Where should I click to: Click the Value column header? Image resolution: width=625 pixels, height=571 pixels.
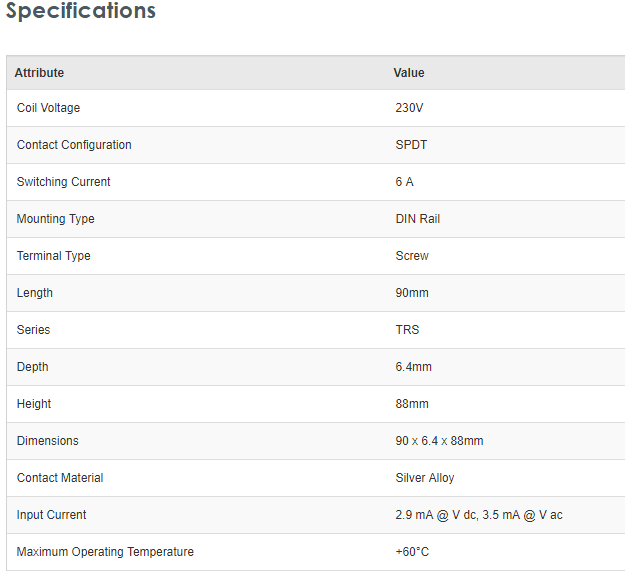click(409, 73)
